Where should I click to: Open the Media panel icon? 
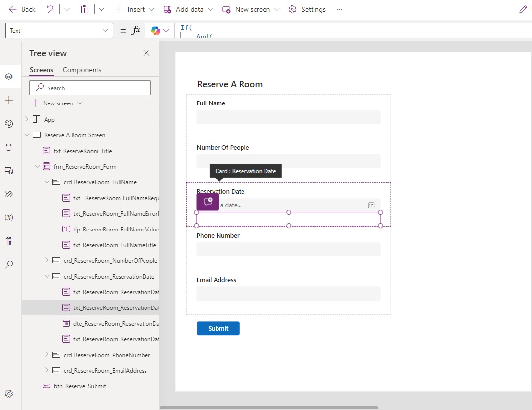tap(9, 170)
